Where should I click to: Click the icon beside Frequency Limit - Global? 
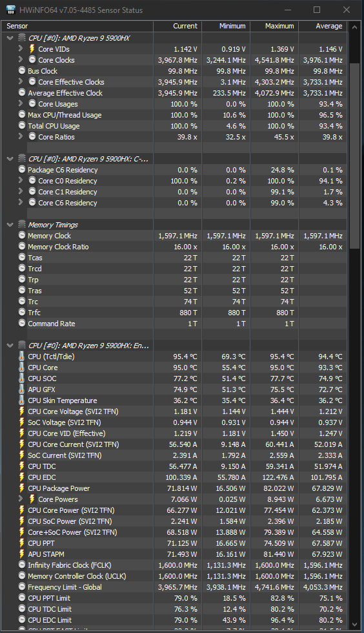(22, 586)
